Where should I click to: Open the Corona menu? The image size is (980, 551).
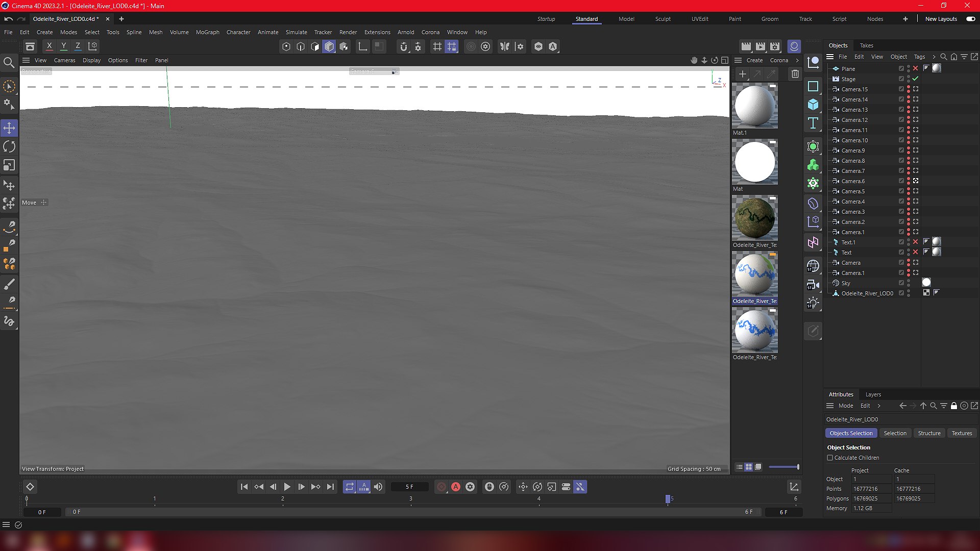(x=430, y=32)
